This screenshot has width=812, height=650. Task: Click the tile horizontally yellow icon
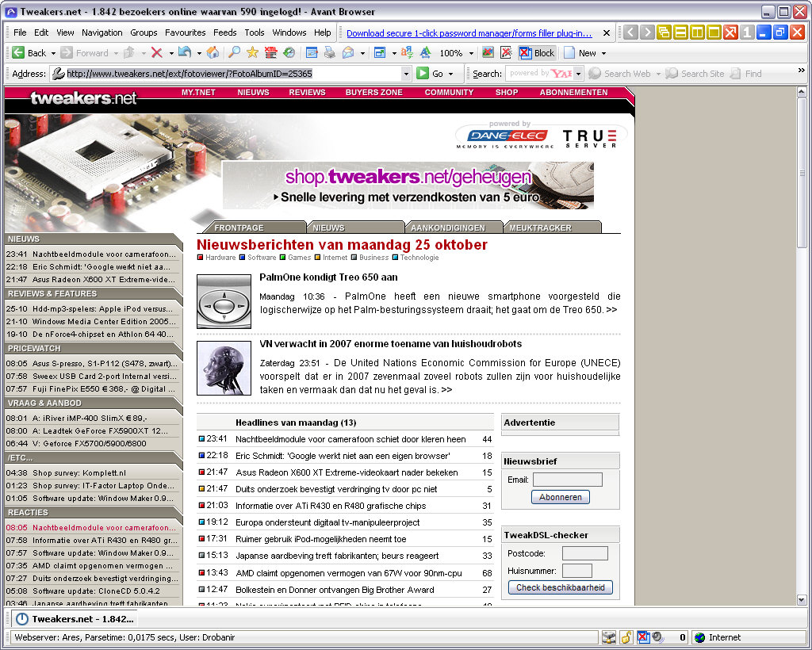pos(680,32)
